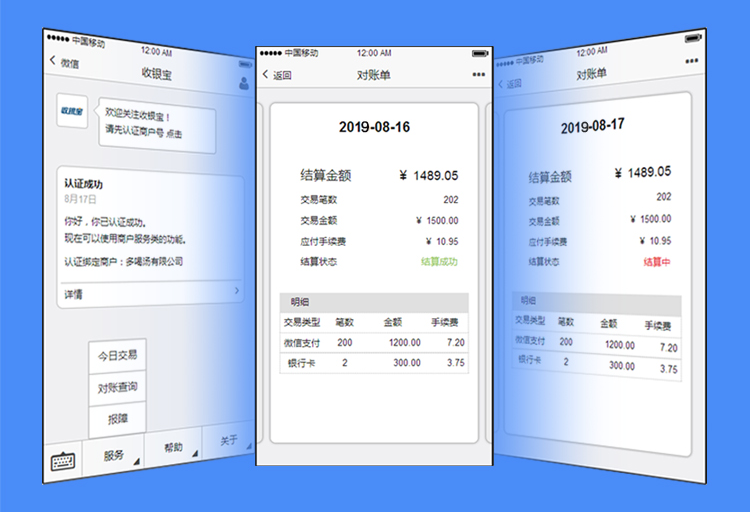The height and width of the screenshot is (512, 750).
Task: Tap the 返回 back arrow on center phone
Action: pos(267,75)
